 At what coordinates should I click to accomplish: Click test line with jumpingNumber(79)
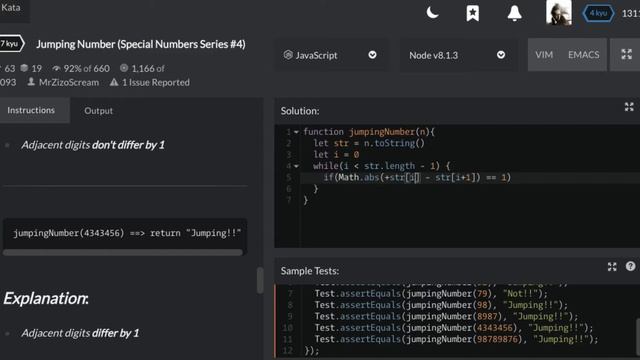tap(431, 293)
